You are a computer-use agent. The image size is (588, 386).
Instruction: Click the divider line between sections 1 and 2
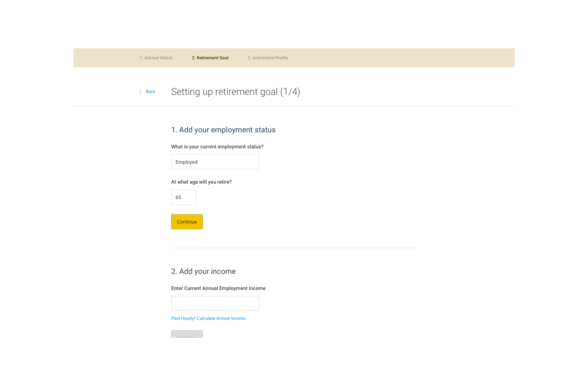click(x=294, y=248)
